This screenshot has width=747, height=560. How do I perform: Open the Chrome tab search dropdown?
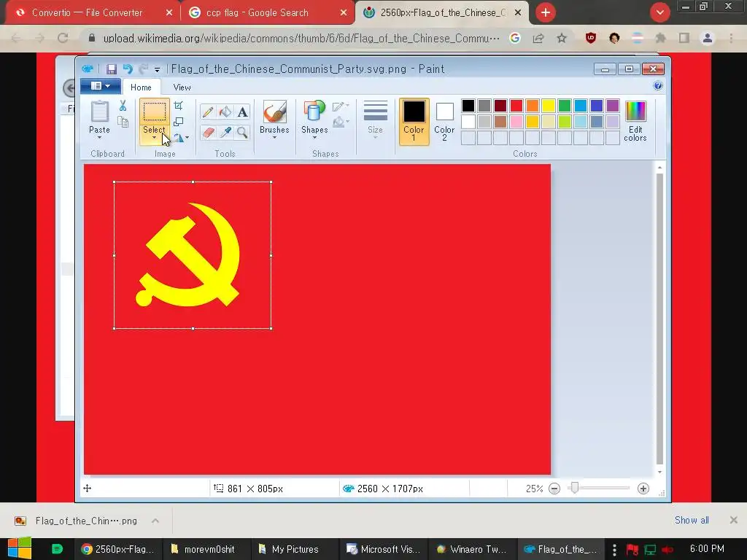click(x=659, y=12)
